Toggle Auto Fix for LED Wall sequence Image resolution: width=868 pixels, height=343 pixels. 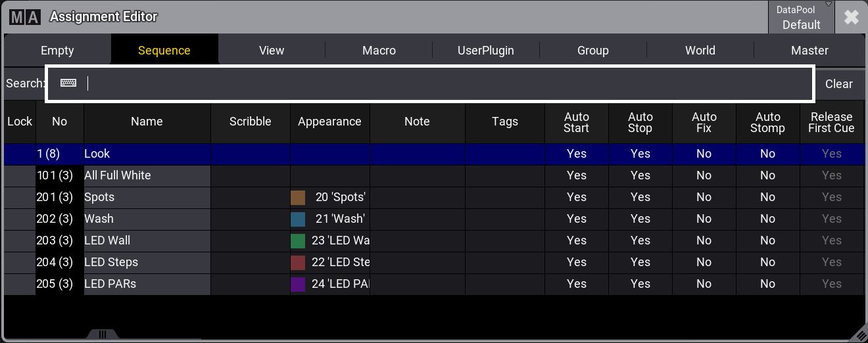(704, 240)
